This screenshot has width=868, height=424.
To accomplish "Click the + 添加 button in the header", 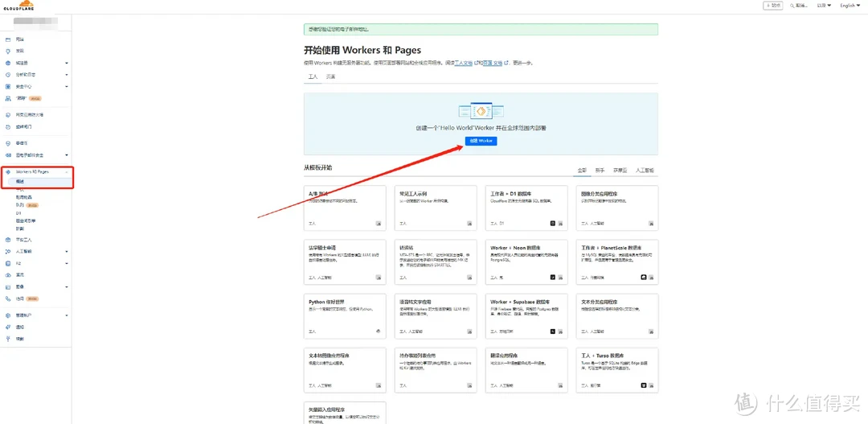I will click(773, 6).
